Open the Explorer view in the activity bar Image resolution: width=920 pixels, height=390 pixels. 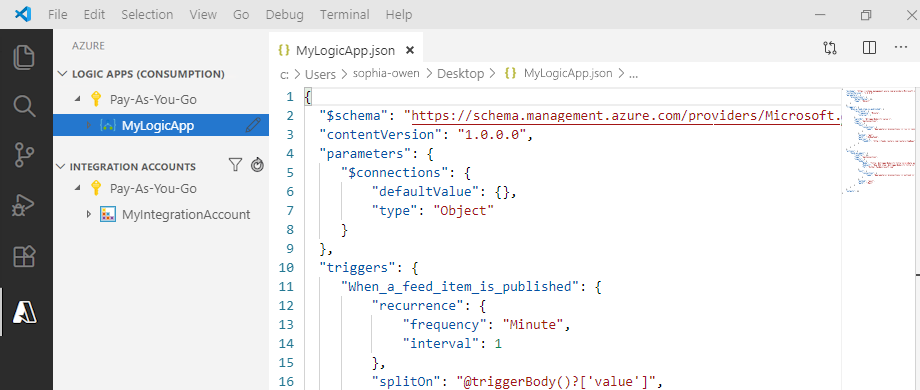[25, 57]
